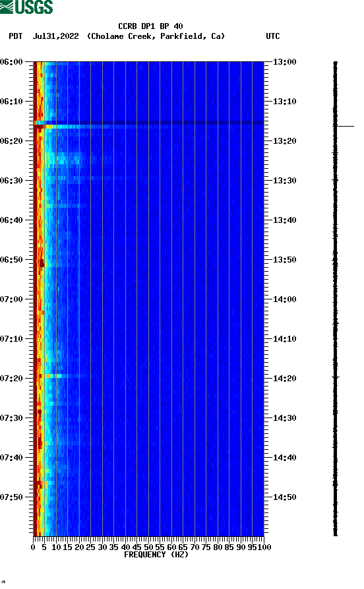This screenshot has height=589, width=364.
Task: Click the 06:40 PDT time label
Action: [12, 220]
